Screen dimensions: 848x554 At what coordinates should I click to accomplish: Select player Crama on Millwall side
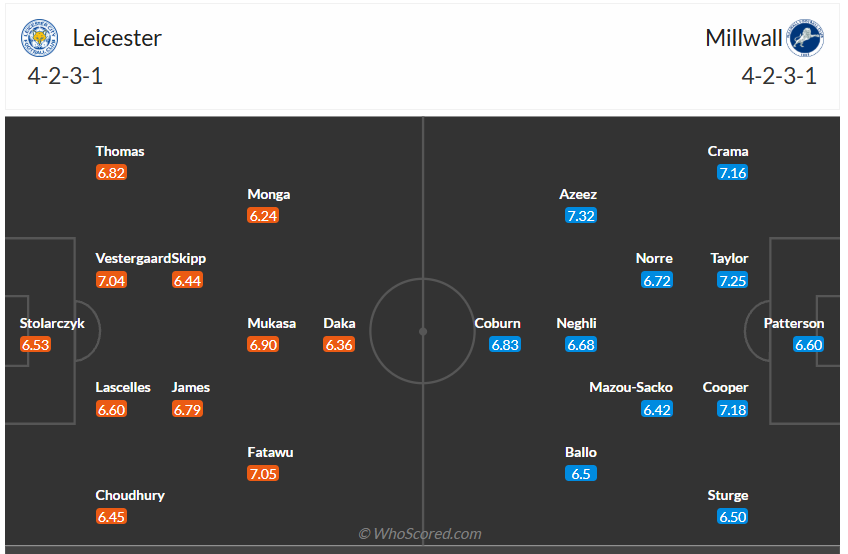point(728,151)
